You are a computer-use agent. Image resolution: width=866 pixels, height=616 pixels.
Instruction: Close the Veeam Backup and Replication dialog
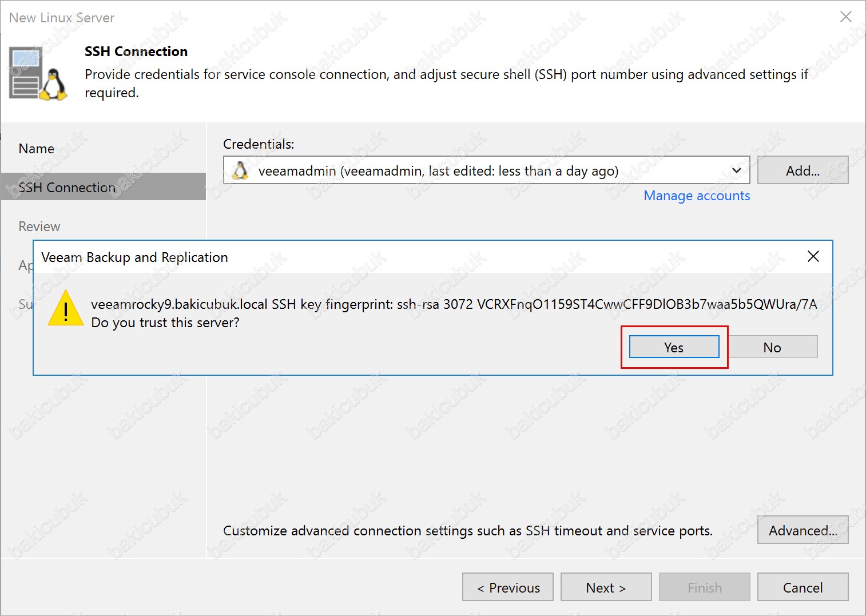(x=813, y=256)
